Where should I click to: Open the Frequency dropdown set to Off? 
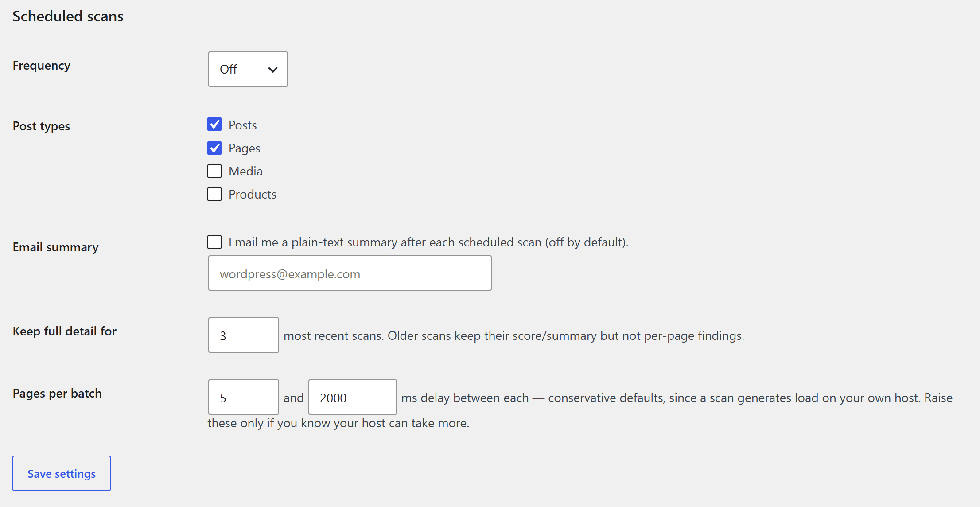pyautogui.click(x=248, y=69)
